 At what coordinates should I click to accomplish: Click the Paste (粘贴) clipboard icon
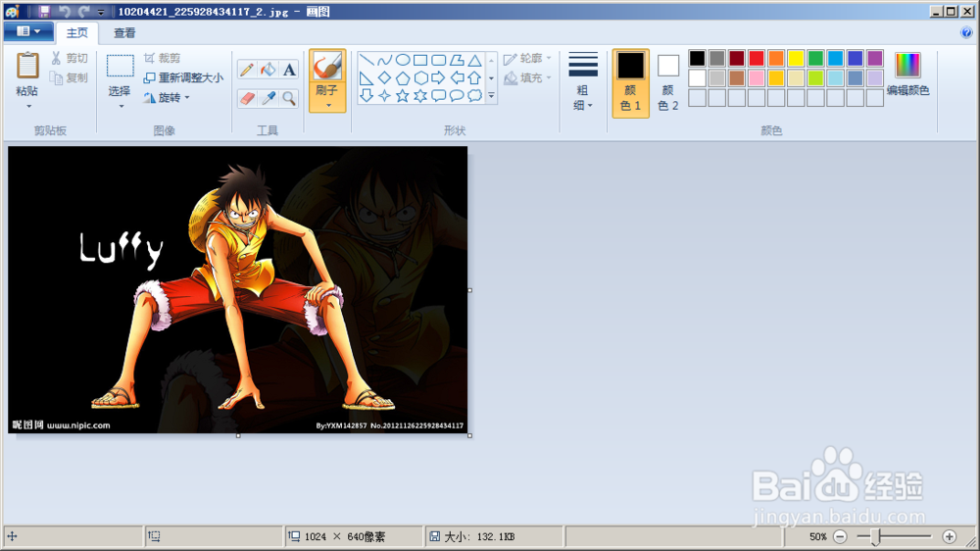pyautogui.click(x=26, y=66)
